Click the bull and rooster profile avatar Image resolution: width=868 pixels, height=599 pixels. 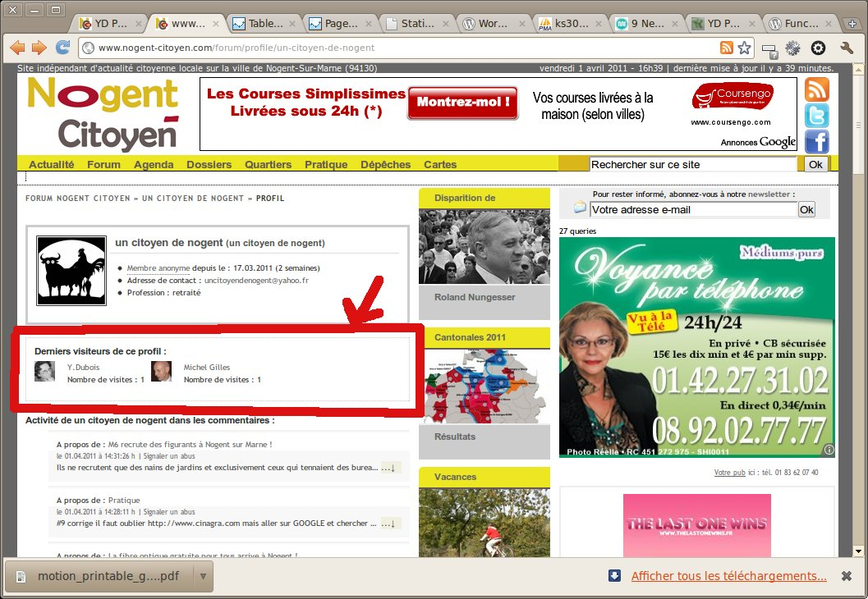tap(71, 271)
